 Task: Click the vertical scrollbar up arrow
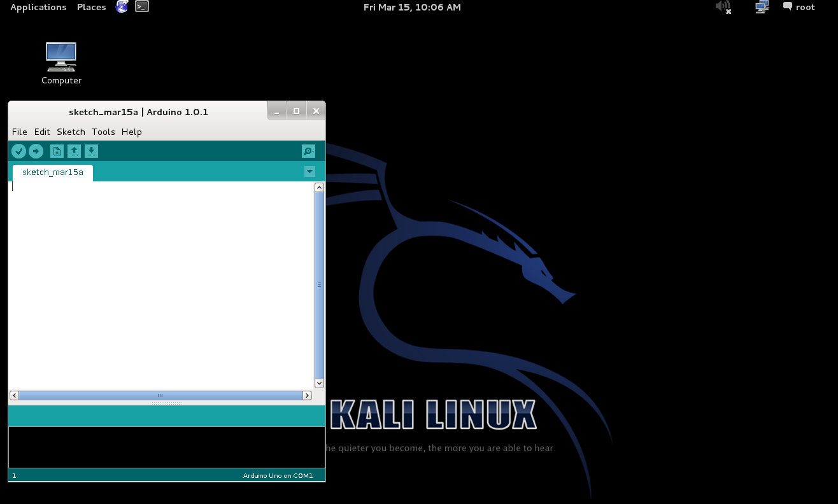pos(320,187)
